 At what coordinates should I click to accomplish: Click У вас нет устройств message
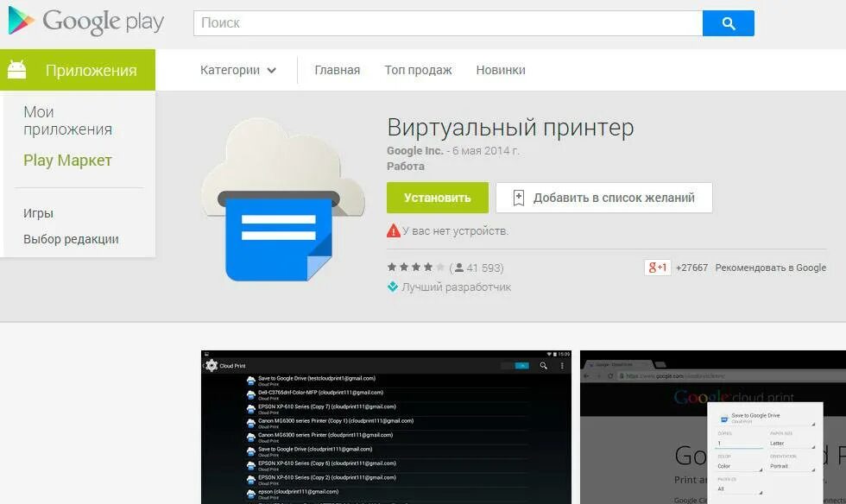[456, 231]
